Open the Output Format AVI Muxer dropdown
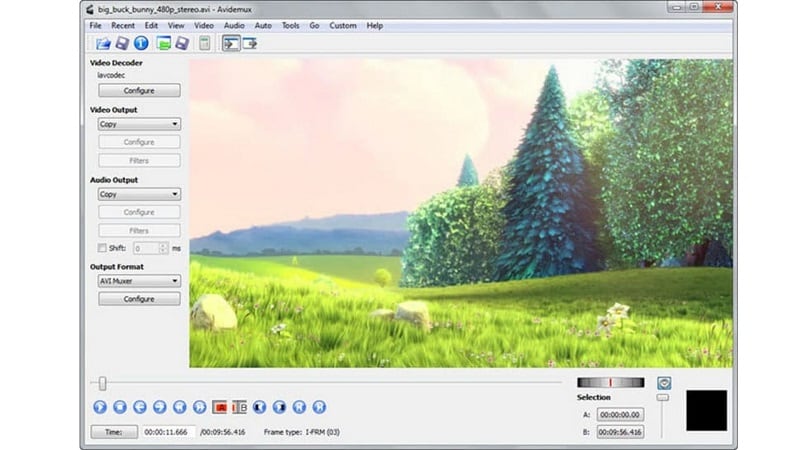 coord(139,281)
